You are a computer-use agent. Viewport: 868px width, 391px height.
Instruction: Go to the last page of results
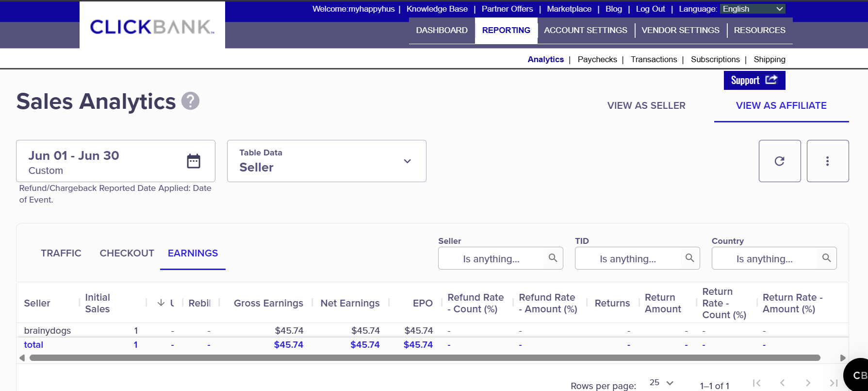pos(834,383)
